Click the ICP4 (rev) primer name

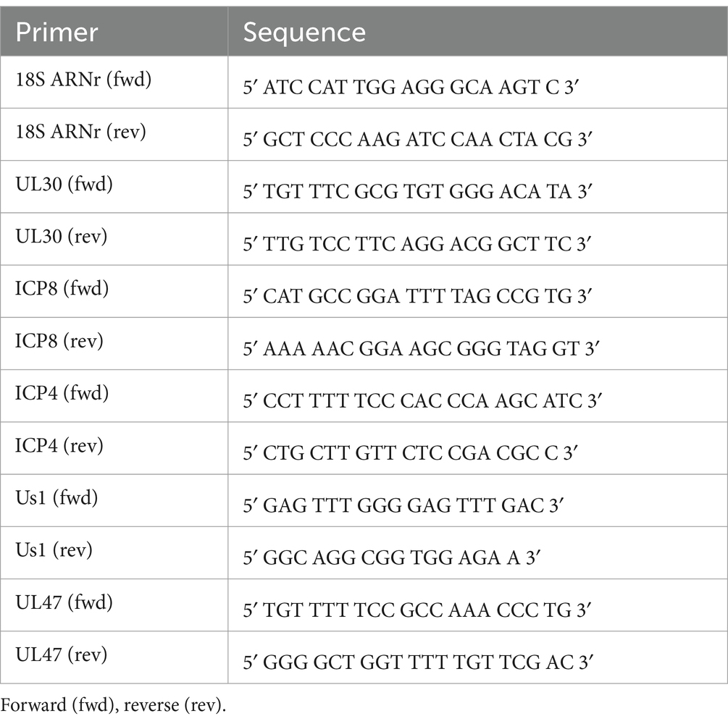coord(59,445)
